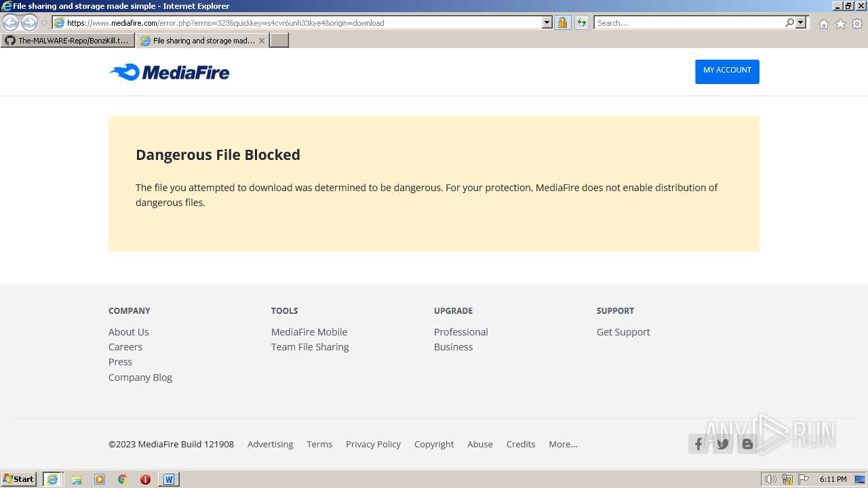868x488 pixels.
Task: Click the ©2023 MediaFire Build 121908 text
Action: pyautogui.click(x=171, y=444)
